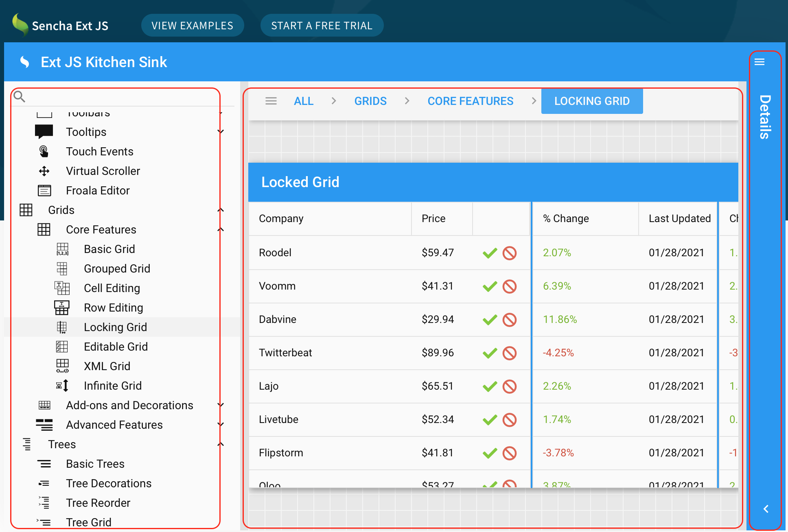The height and width of the screenshot is (532, 788).
Task: Open the hamburger menu above Details panel
Action: [x=760, y=62]
